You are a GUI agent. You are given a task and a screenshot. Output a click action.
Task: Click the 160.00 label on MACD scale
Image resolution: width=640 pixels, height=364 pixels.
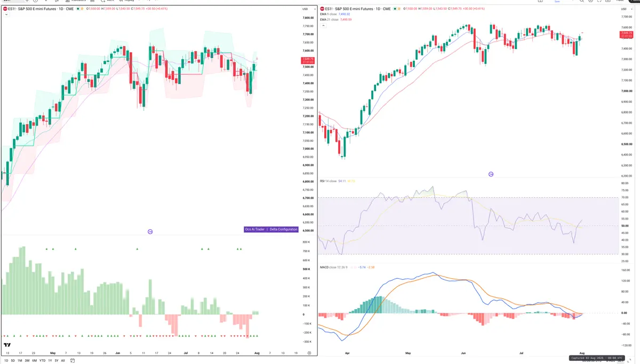coord(626,270)
